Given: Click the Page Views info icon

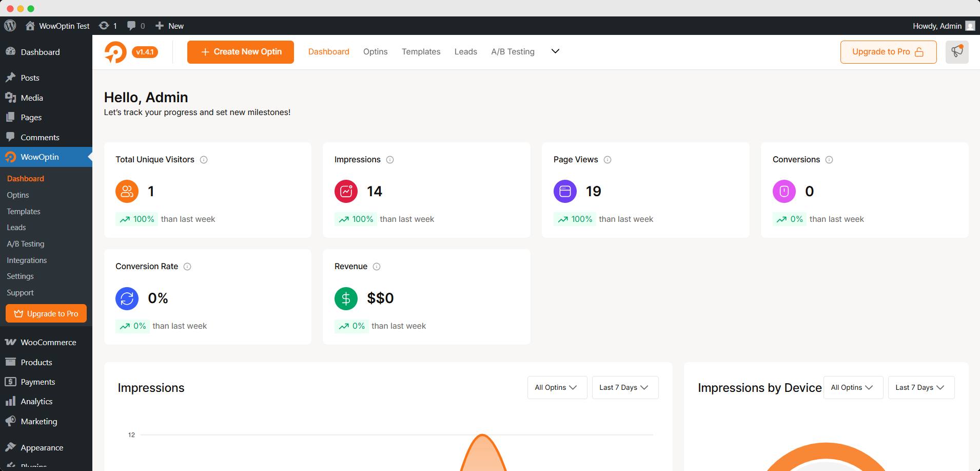Looking at the screenshot, I should coord(607,160).
